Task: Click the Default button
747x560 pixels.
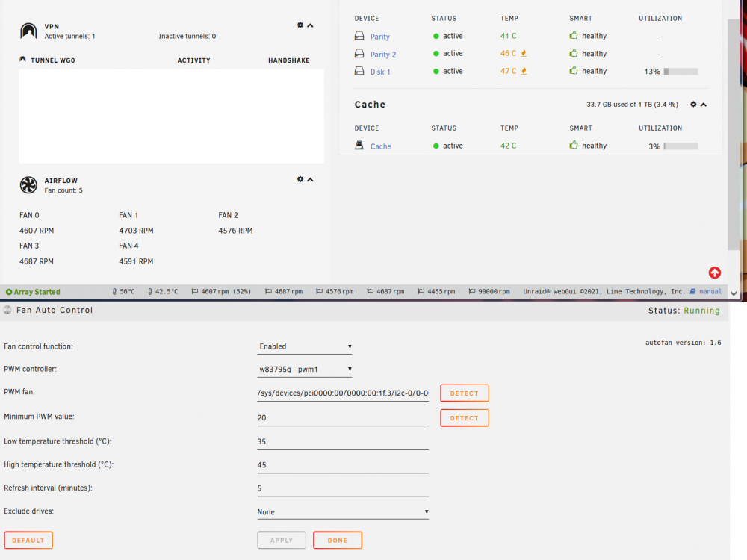Action: click(x=28, y=541)
